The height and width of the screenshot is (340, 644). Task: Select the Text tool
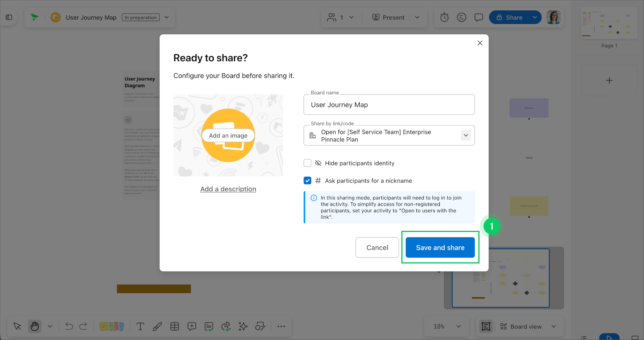pos(140,326)
